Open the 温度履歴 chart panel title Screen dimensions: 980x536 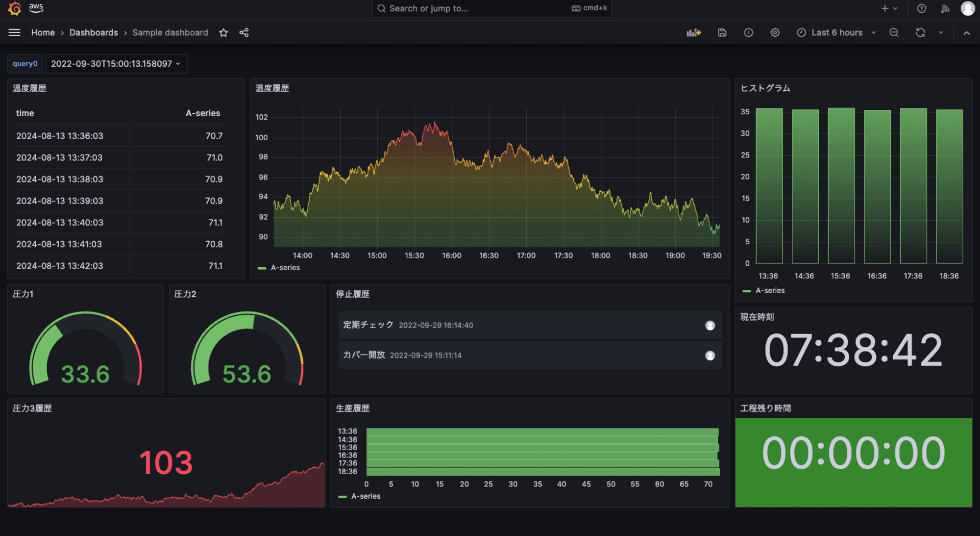272,88
